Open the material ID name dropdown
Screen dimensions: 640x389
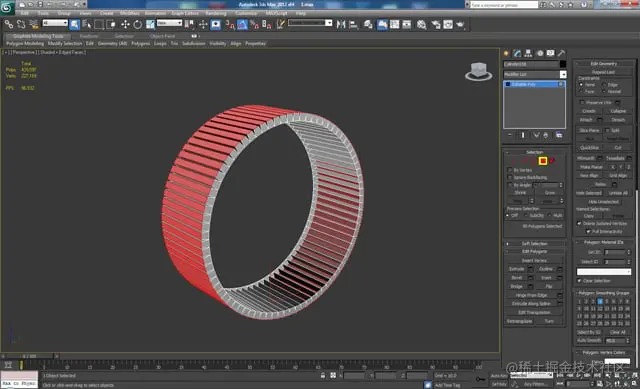(604, 271)
